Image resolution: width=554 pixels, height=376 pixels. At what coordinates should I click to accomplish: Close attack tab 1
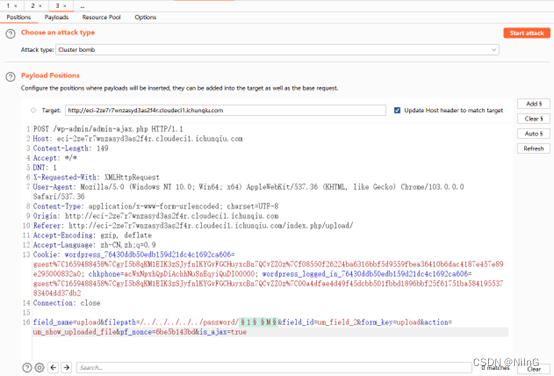click(x=16, y=6)
